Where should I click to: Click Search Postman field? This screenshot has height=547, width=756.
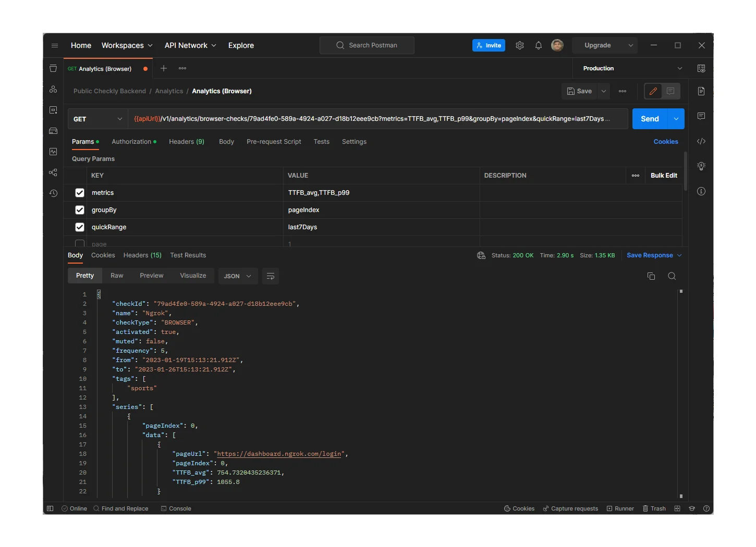click(x=367, y=45)
